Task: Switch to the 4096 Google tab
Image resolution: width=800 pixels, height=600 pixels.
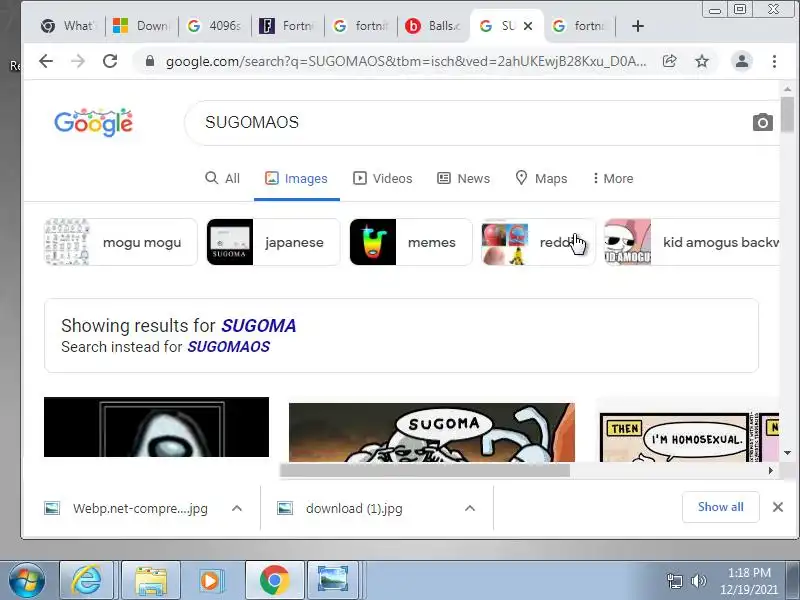Action: [x=214, y=26]
